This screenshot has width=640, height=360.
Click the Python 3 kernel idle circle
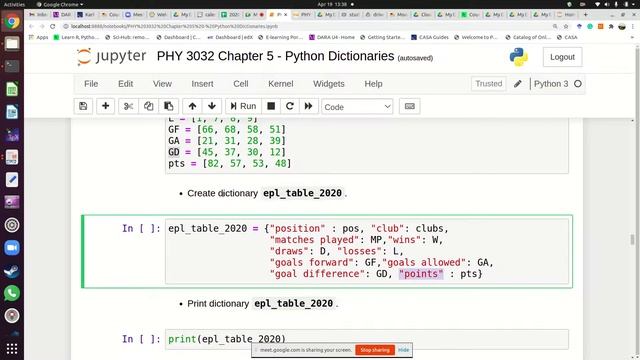pos(578,84)
